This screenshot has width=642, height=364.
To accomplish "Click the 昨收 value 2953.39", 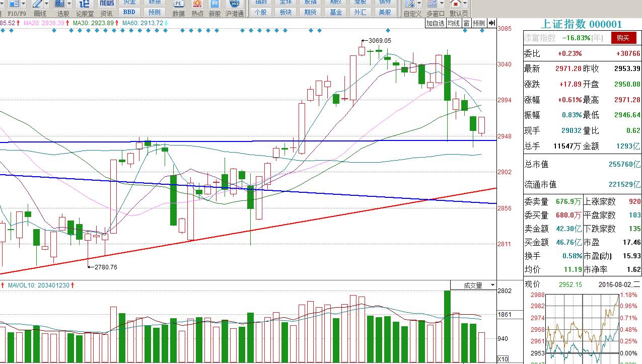I will (x=627, y=69).
